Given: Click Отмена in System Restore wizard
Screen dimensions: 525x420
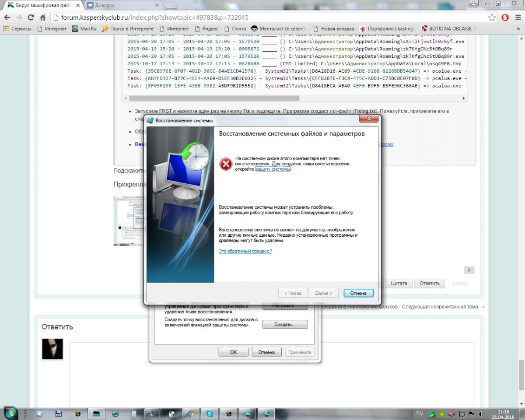Looking at the screenshot, I should (x=358, y=293).
